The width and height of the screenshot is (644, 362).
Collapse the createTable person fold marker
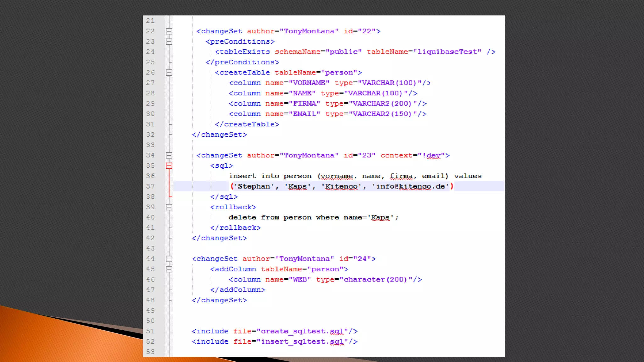pos(169,73)
